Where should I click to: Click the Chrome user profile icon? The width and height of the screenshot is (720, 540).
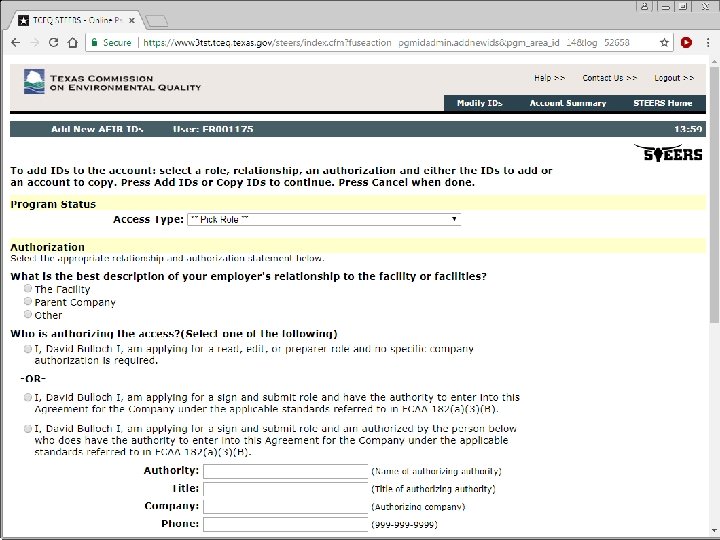point(645,6)
